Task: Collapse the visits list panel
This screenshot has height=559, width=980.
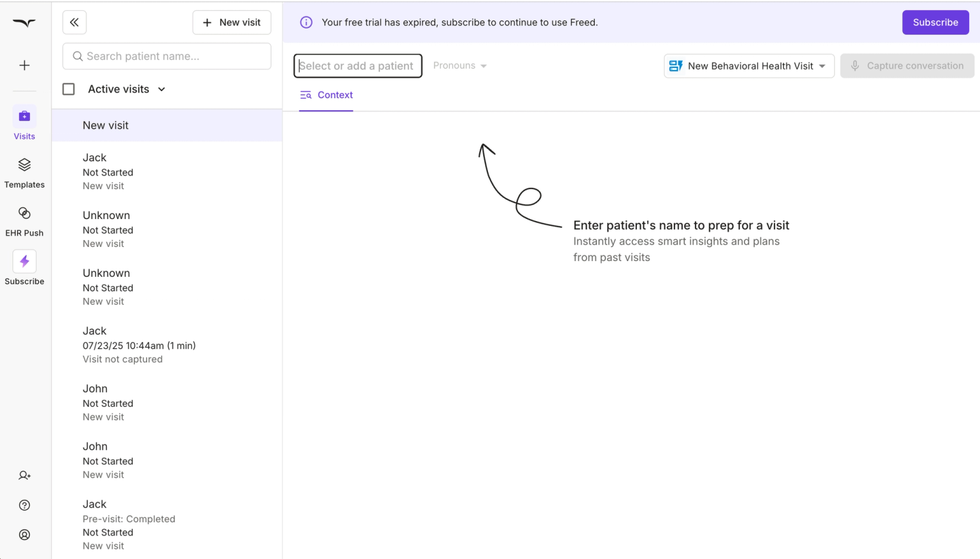Action: click(74, 22)
